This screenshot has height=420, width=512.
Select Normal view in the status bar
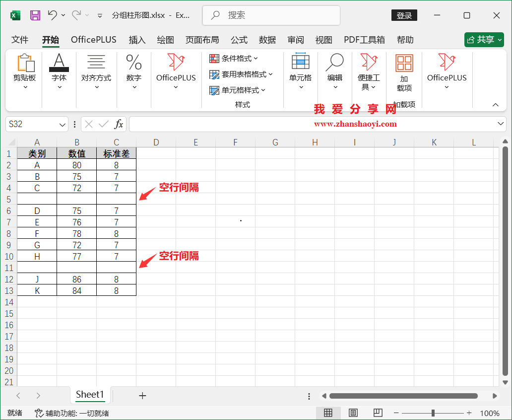pos(329,413)
